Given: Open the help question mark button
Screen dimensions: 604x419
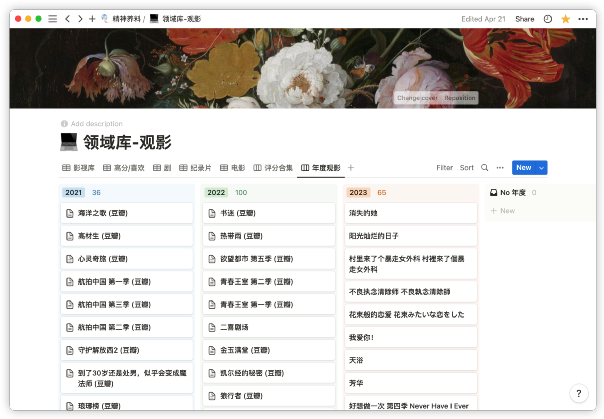Looking at the screenshot, I should pyautogui.click(x=579, y=393).
